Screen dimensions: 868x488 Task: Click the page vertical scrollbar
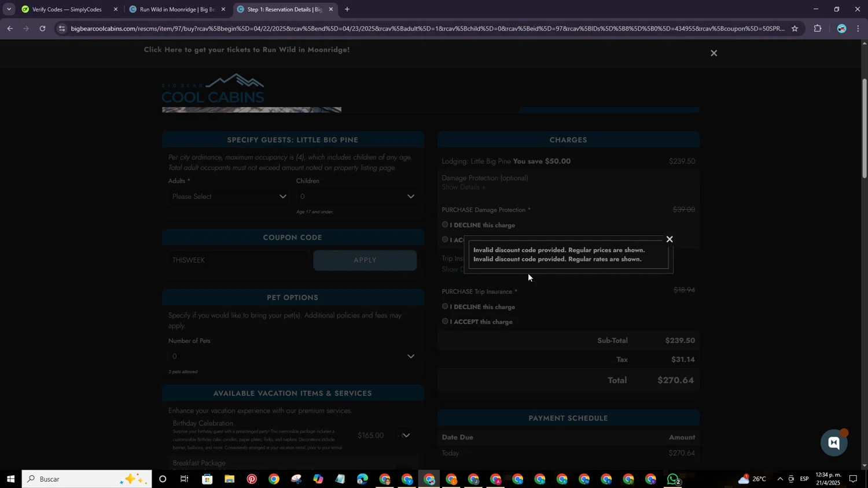pyautogui.click(x=865, y=128)
